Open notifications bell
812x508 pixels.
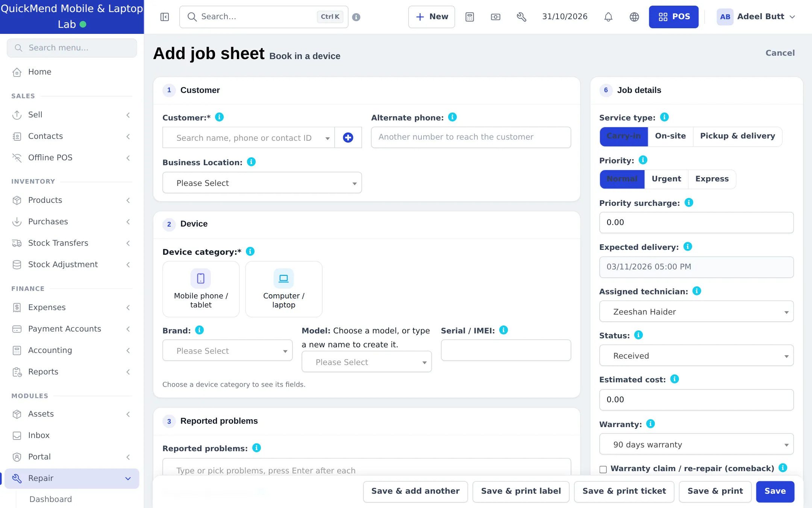click(608, 17)
